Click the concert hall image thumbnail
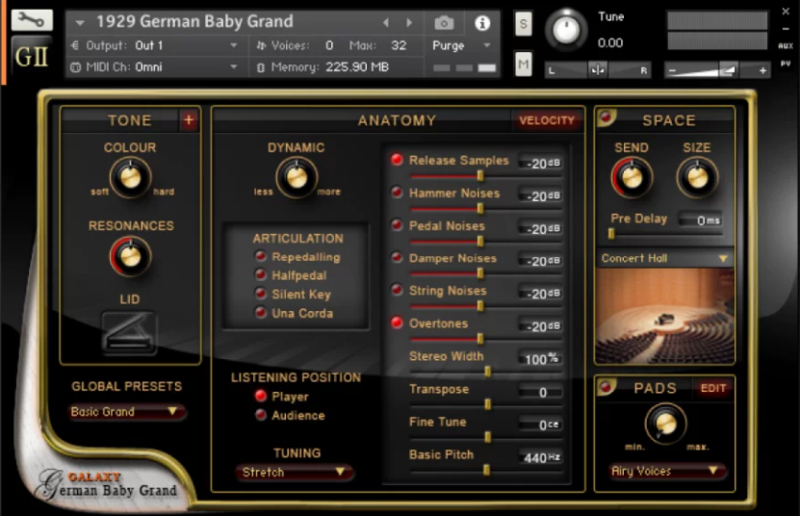Screen dimensions: 800x516 click(x=665, y=315)
